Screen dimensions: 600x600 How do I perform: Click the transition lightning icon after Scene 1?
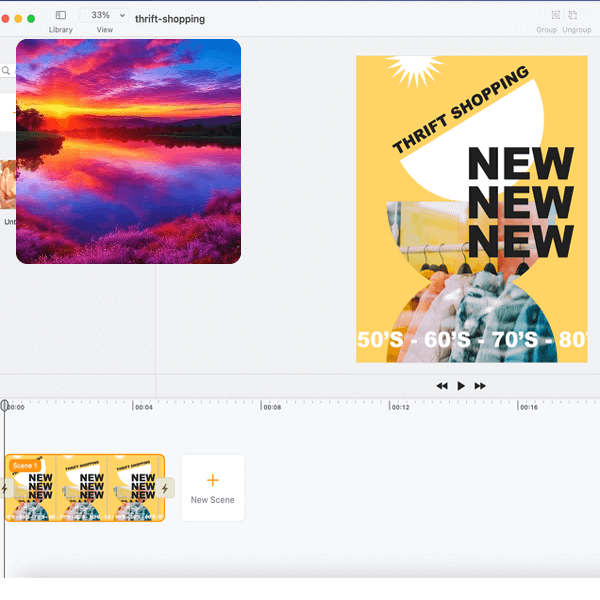point(165,488)
